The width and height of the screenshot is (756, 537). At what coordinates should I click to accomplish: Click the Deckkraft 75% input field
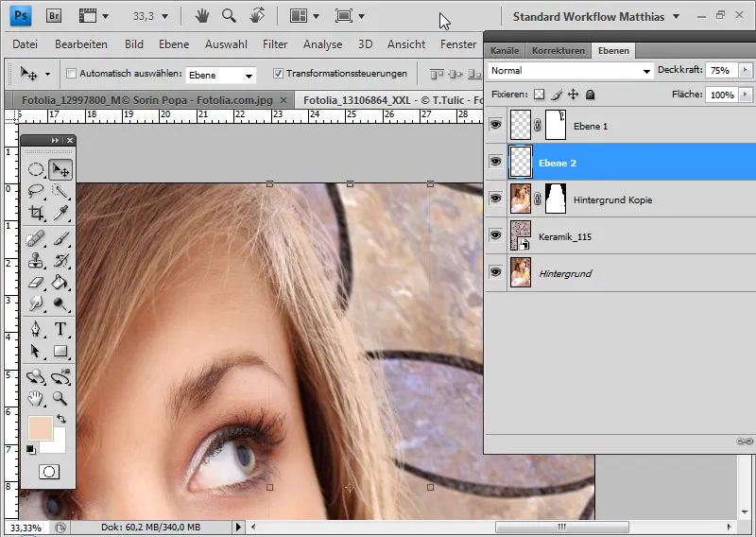click(722, 71)
